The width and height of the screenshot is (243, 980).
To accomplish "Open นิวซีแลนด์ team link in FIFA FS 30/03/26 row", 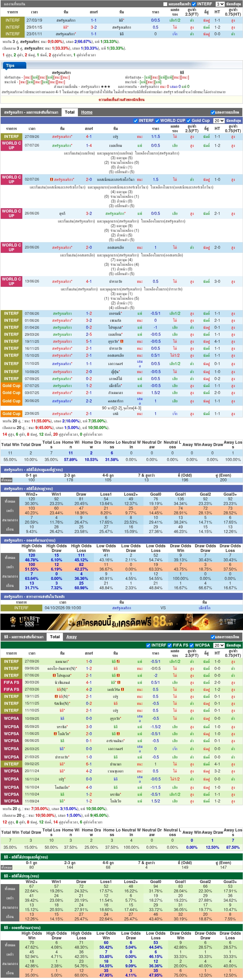I will (62, 682).
